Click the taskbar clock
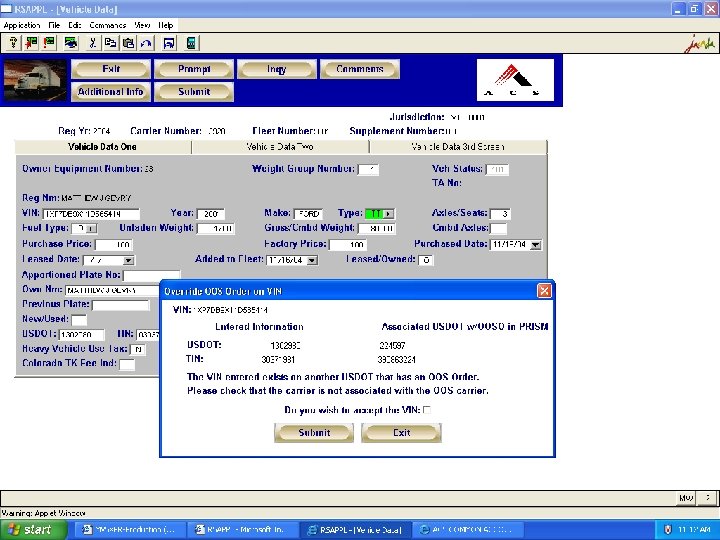Screen dimensions: 720x540 click(x=694, y=530)
